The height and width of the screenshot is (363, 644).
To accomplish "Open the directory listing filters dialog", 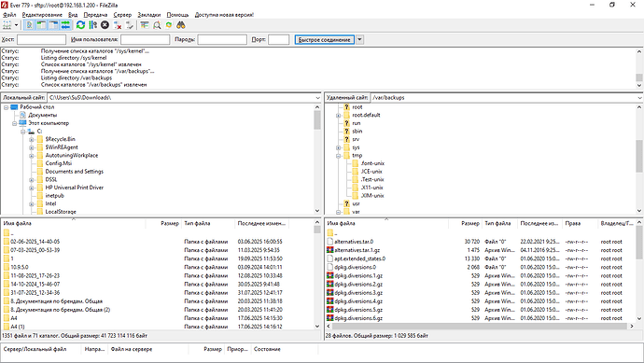I will click(145, 25).
